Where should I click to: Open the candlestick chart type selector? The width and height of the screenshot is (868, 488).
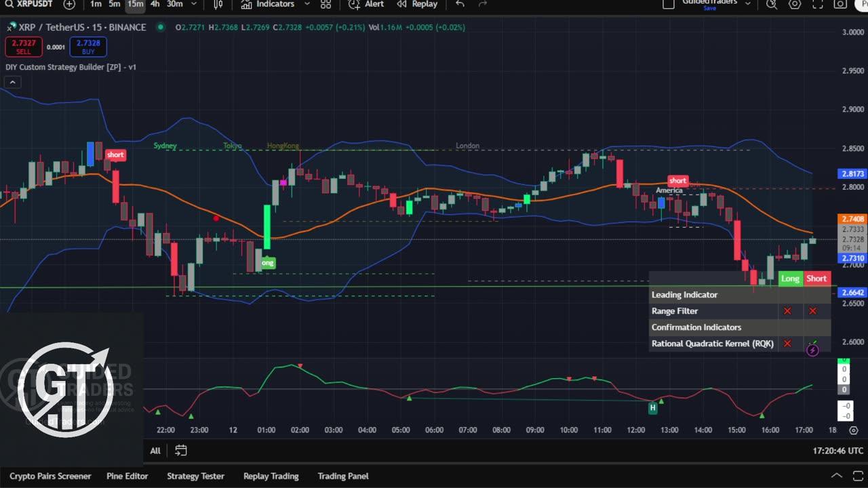pos(218,4)
